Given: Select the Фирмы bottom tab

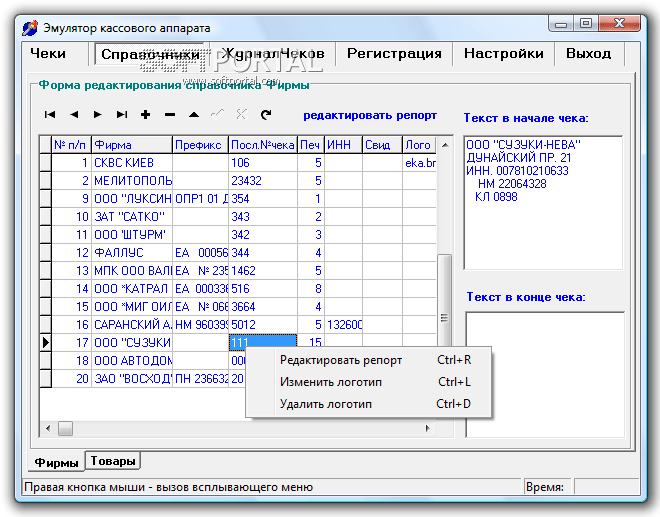Looking at the screenshot, I should (x=56, y=463).
